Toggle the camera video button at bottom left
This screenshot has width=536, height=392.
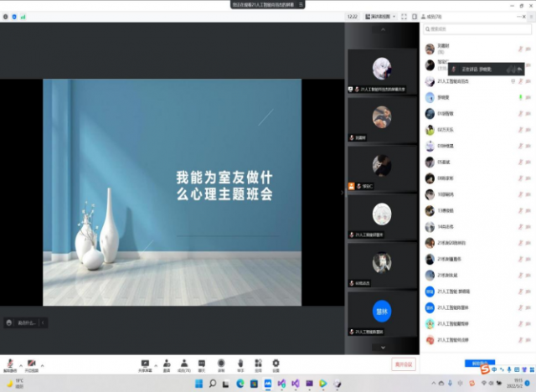click(x=31, y=364)
